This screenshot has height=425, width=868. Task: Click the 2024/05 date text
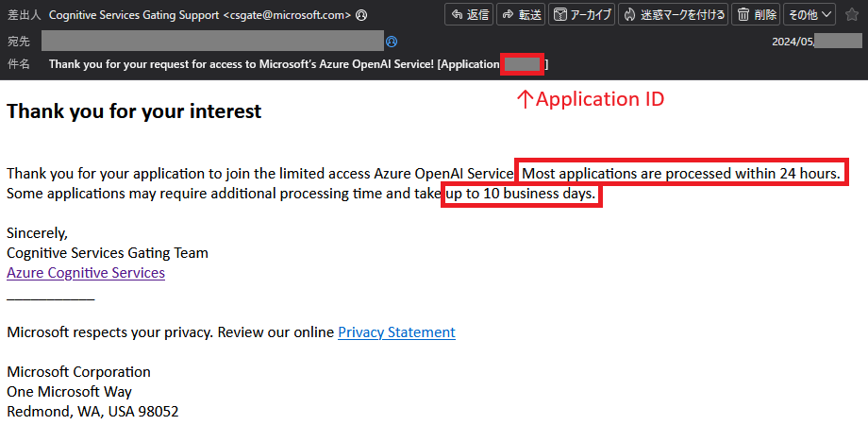coord(793,42)
